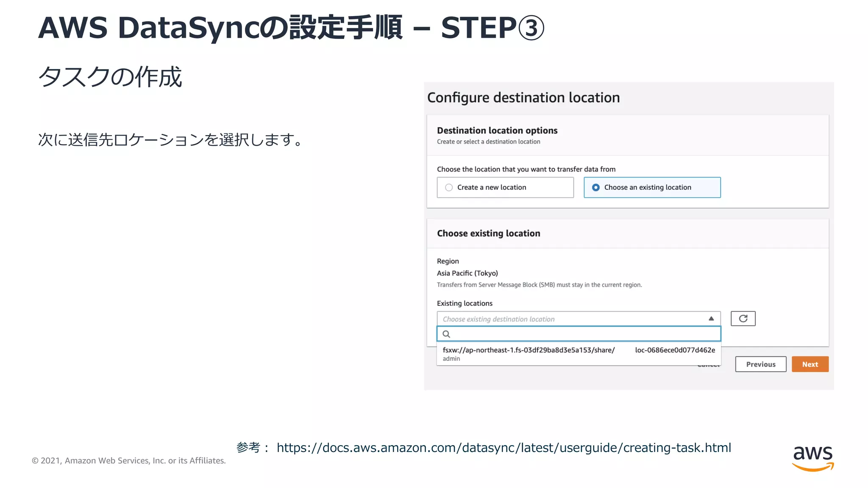868x488 pixels.
Task: Select the 'Create a new location' radio option
Action: (505, 187)
